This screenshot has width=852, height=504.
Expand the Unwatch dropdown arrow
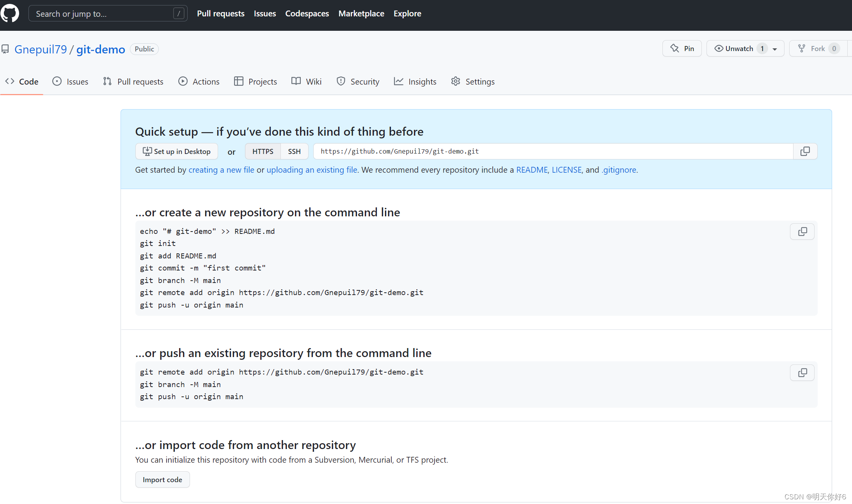775,49
